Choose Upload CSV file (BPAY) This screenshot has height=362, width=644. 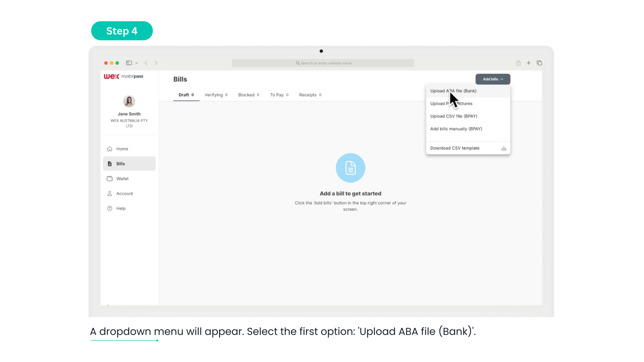pos(454,116)
